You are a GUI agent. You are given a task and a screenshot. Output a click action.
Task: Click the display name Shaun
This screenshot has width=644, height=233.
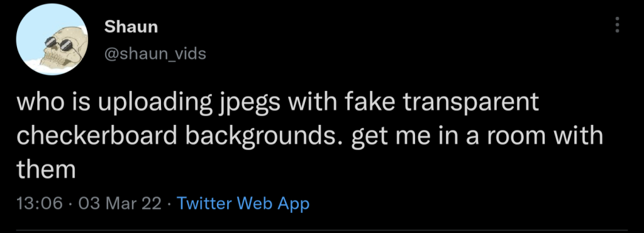tap(131, 27)
